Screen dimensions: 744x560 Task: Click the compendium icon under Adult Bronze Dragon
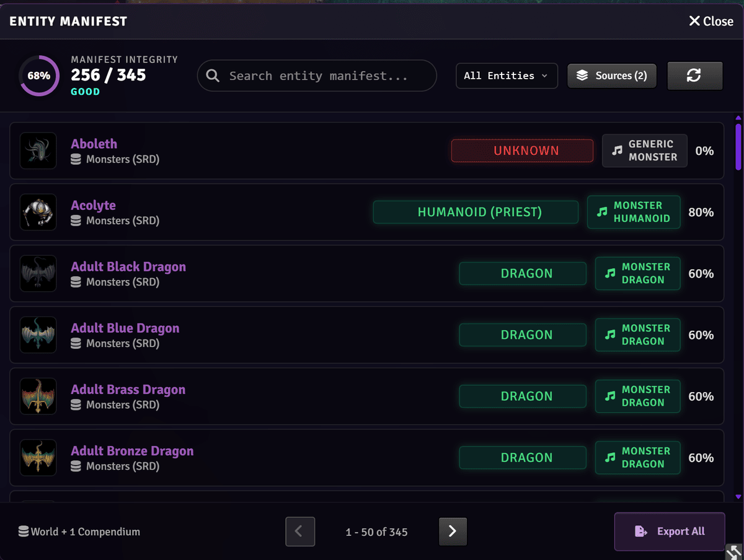coord(76,466)
